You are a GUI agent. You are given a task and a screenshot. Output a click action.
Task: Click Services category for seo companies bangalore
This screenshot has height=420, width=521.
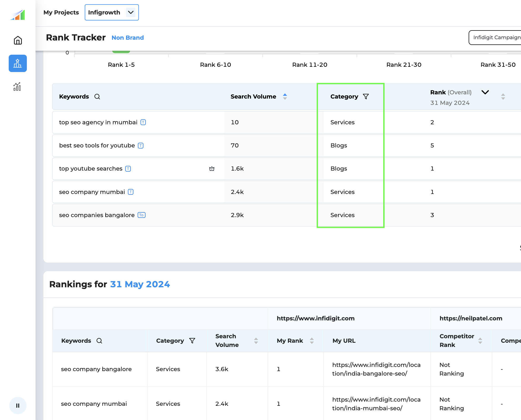tap(342, 215)
